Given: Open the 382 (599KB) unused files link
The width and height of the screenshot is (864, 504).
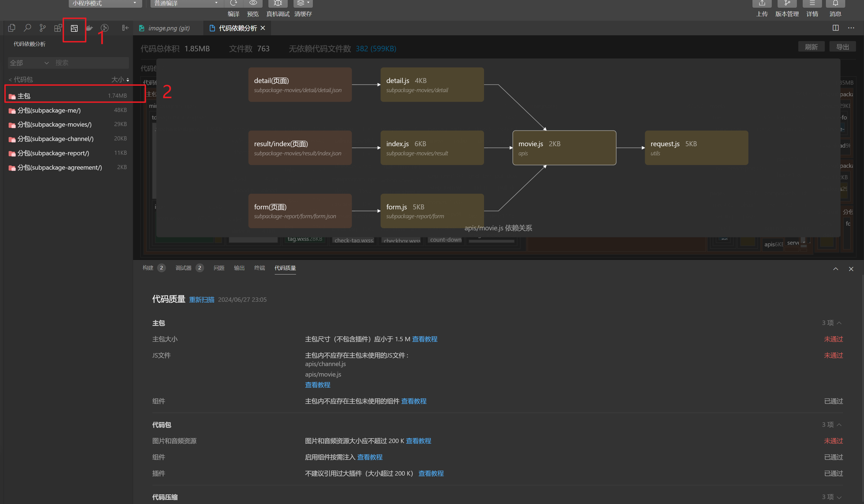Looking at the screenshot, I should pyautogui.click(x=376, y=49).
